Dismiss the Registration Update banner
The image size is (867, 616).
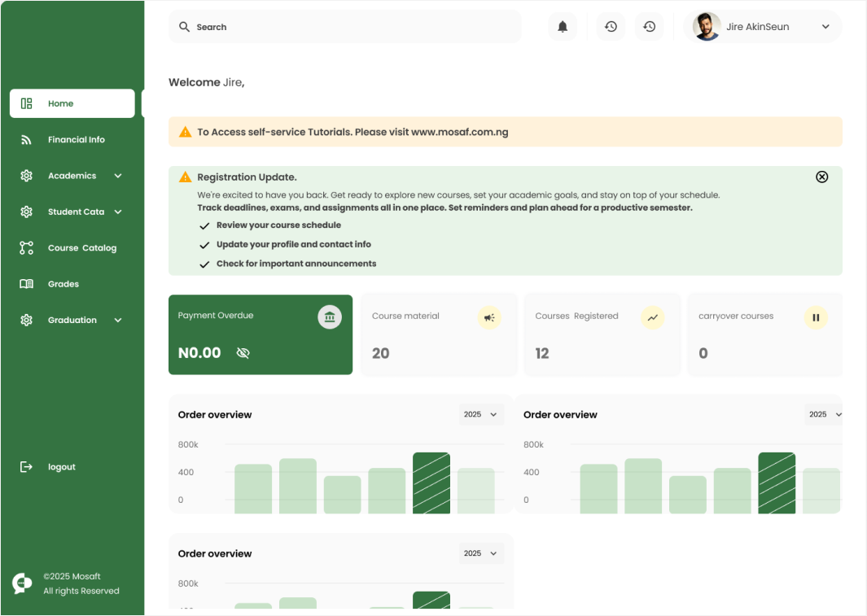[821, 176]
